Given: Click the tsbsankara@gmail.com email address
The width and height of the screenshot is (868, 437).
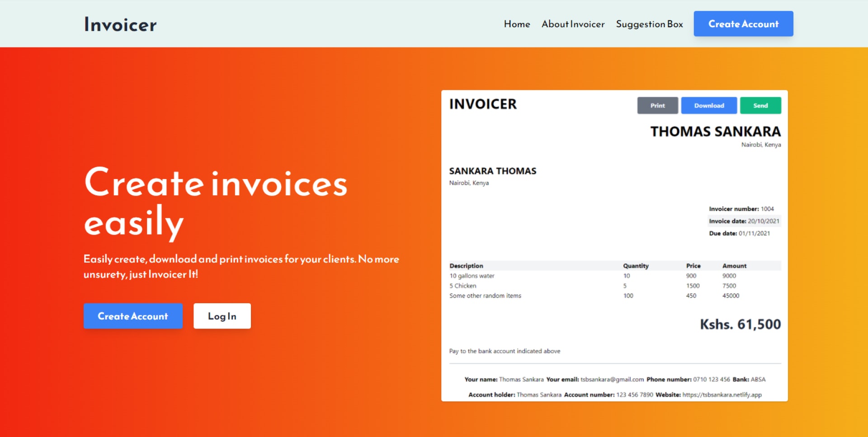Looking at the screenshot, I should tap(612, 380).
